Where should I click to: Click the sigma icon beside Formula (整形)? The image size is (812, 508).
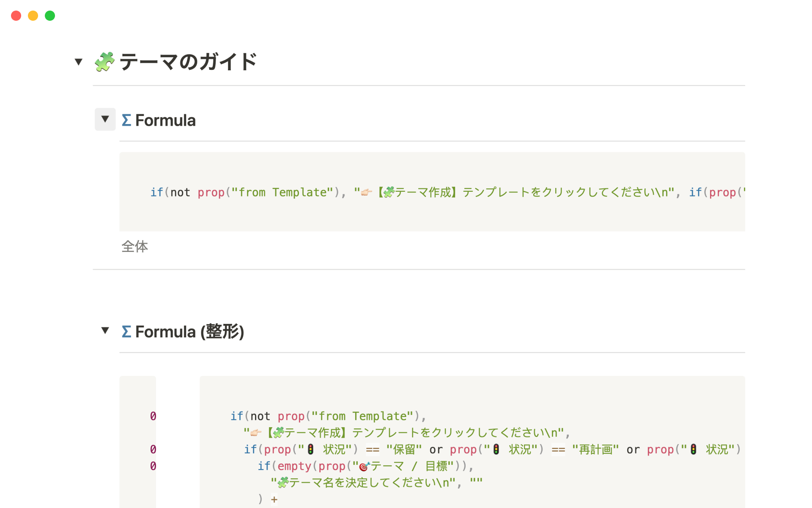pyautogui.click(x=126, y=331)
